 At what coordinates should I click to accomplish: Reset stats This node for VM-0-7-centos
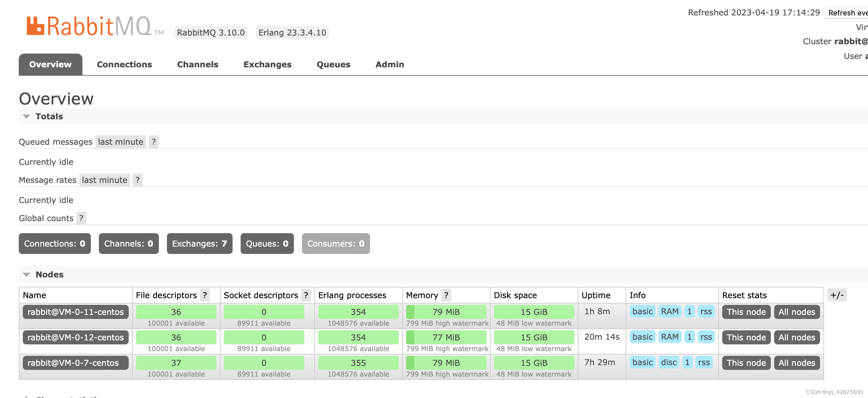(x=746, y=363)
